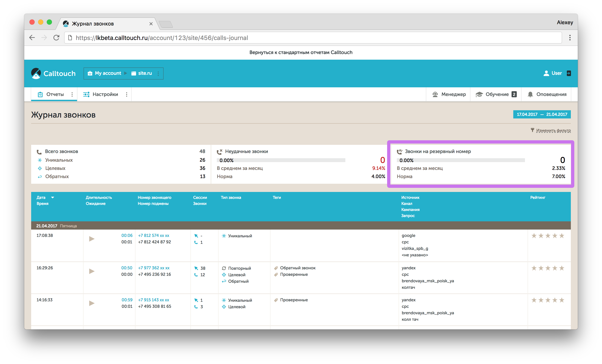Click caller number +7 915 143 xx xx
Viewport: 602px width, 364px height.
(153, 300)
